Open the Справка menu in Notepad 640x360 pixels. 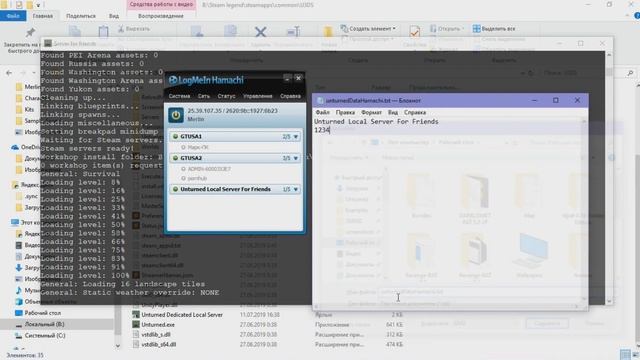[x=415, y=112]
